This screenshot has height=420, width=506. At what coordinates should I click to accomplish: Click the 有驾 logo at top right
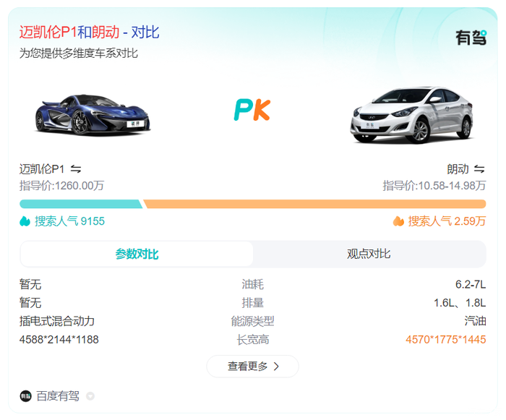471,38
